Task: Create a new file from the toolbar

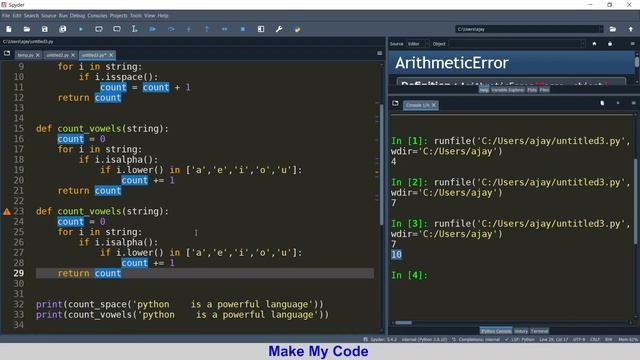Action: pyautogui.click(x=9, y=29)
